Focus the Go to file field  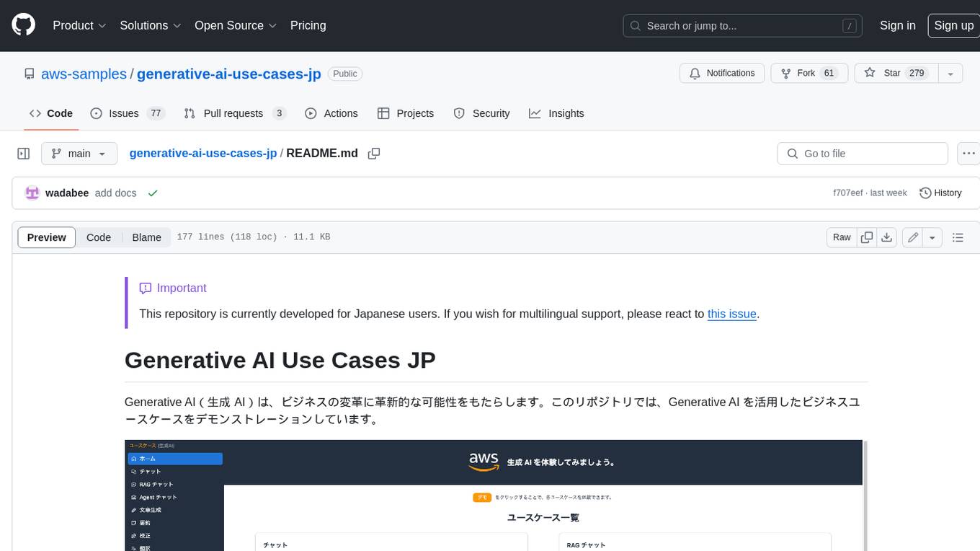863,154
